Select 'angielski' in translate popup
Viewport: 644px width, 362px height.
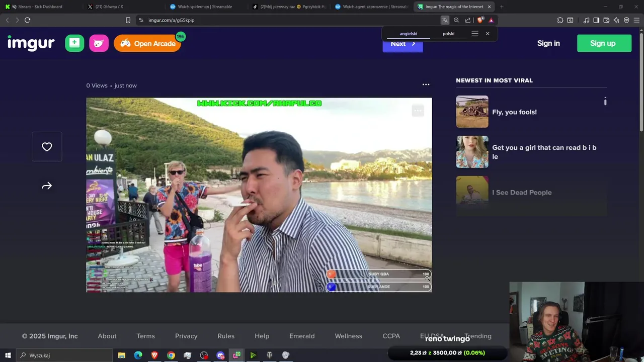[x=408, y=34]
